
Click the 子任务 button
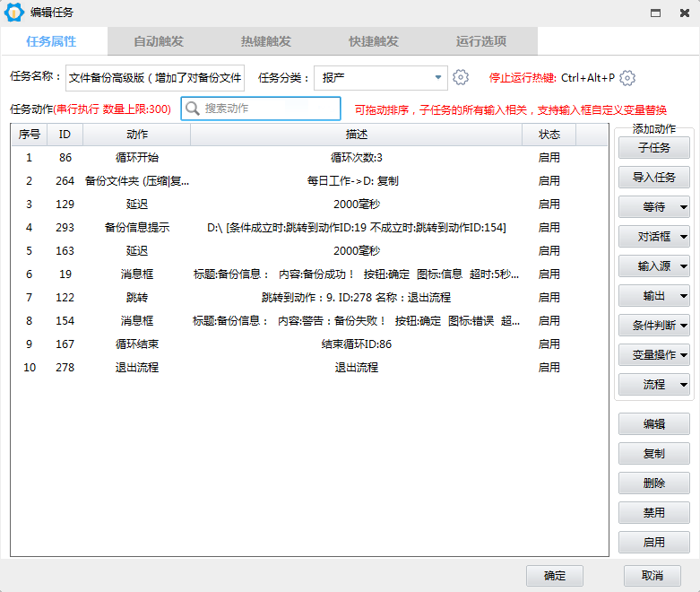tap(653, 148)
